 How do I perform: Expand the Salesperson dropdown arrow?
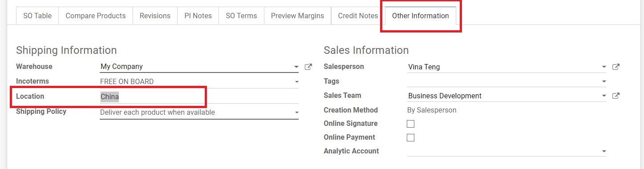604,67
